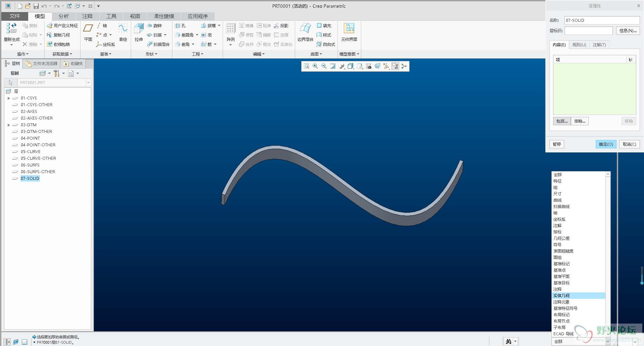The width and height of the screenshot is (644, 346).
Task: Expand the 工程 group dropdown
Action: [x=198, y=54]
